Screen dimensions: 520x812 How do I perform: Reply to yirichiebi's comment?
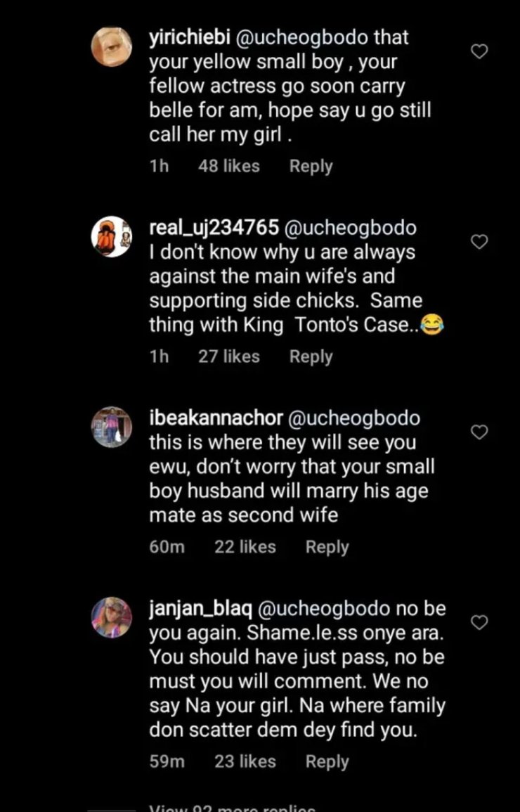point(311,167)
